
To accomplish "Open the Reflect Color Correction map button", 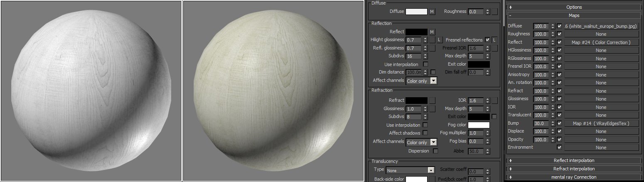I will point(601,42).
